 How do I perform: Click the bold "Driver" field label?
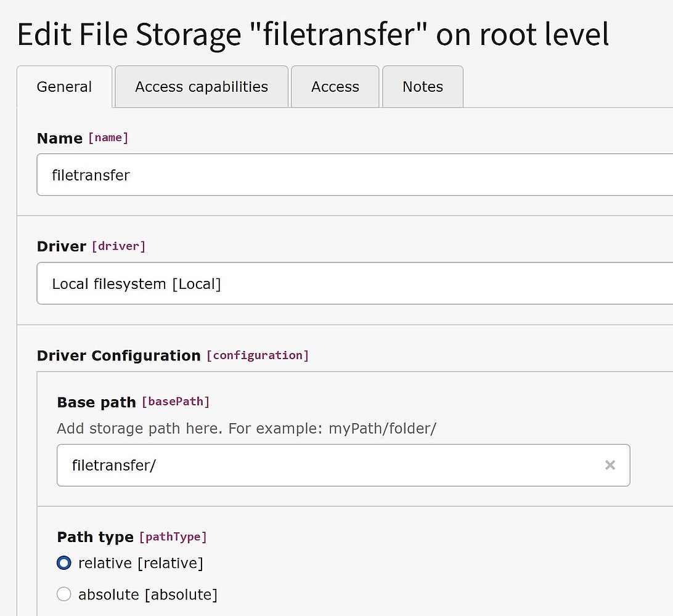[x=62, y=246]
